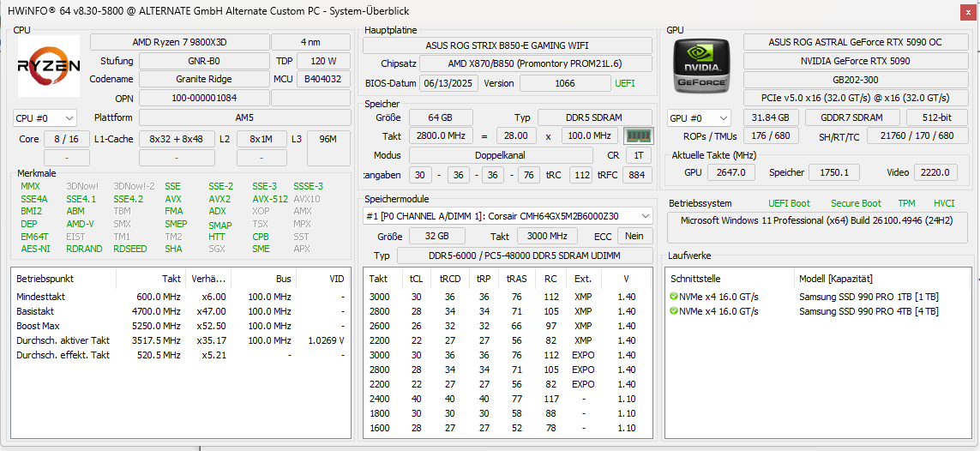Click the NVIDIA GeForce logo image
Viewport: 980px width, 451px height.
pyautogui.click(x=701, y=65)
